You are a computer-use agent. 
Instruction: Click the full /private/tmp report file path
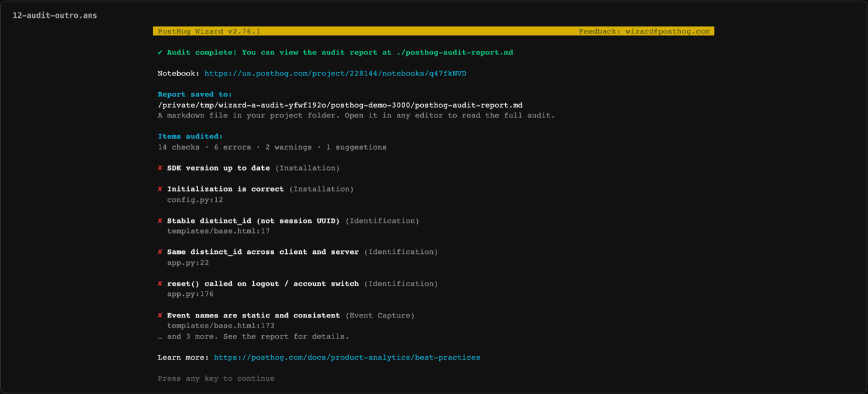[x=340, y=105]
